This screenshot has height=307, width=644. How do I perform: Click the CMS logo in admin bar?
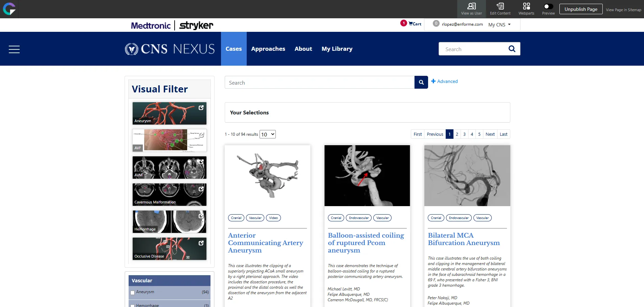[x=9, y=9]
